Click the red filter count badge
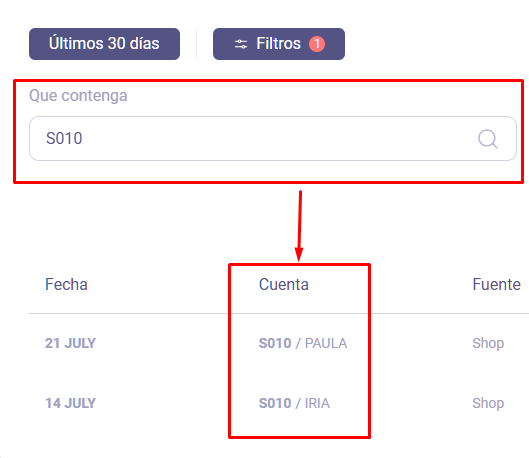This screenshot has height=458, width=529. [317, 44]
